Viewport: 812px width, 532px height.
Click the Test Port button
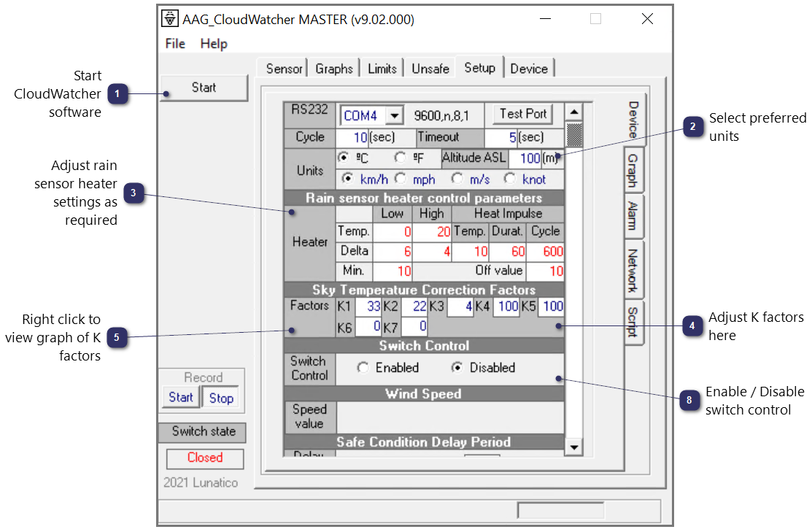pos(523,114)
